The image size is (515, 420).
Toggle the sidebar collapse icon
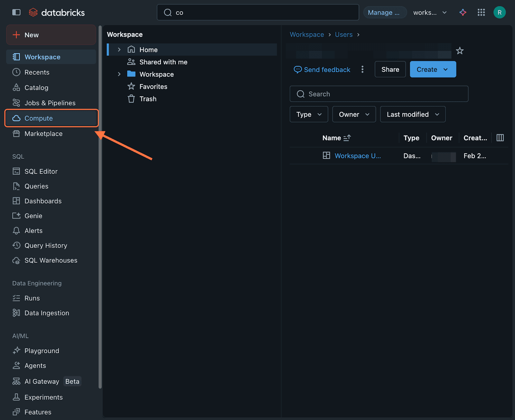[16, 12]
